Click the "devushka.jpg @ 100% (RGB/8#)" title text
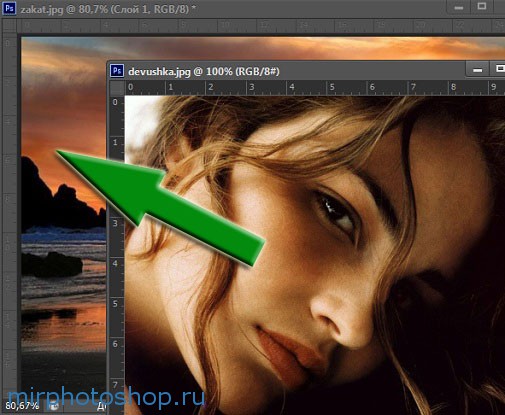 pos(204,71)
